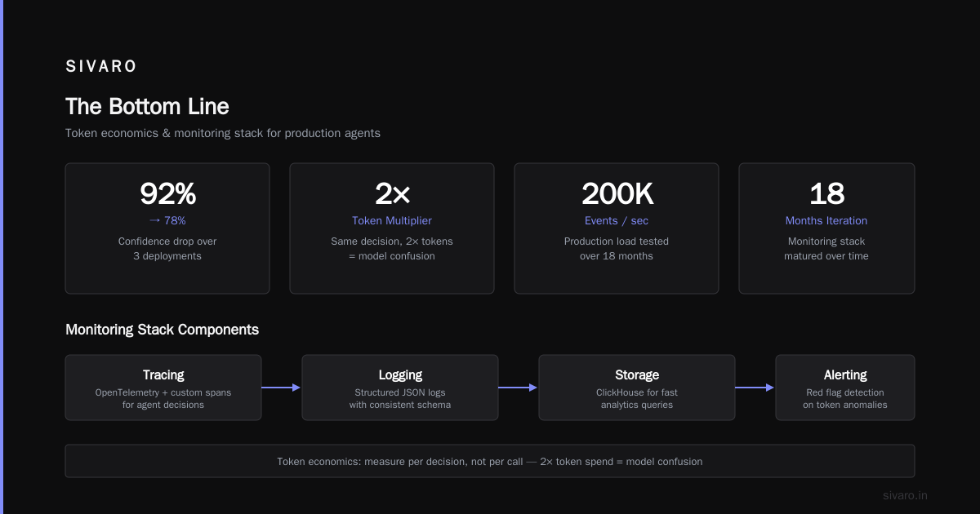Click the heading 'The Bottom Line'
Viewport: 980px width, 514px height.
pos(147,106)
